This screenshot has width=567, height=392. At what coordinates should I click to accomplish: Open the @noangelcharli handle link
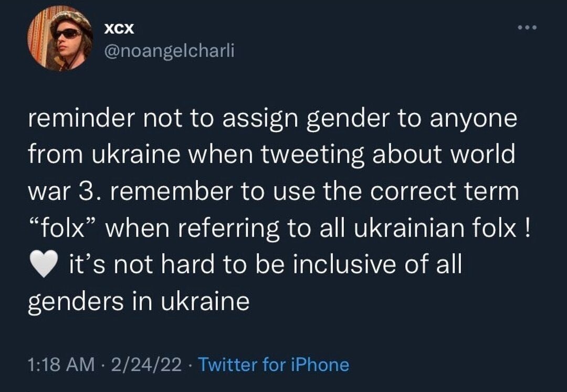(170, 51)
